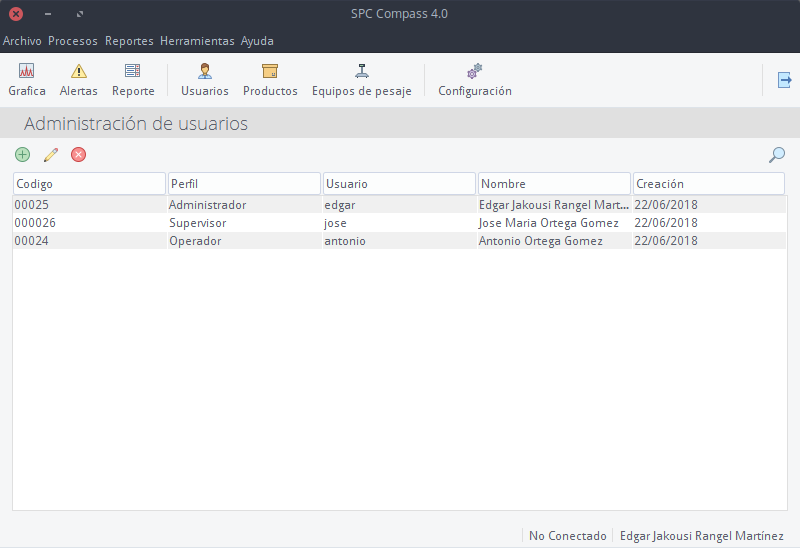Sort by the Perfil column header
The width and height of the screenshot is (800, 548).
coord(244,184)
